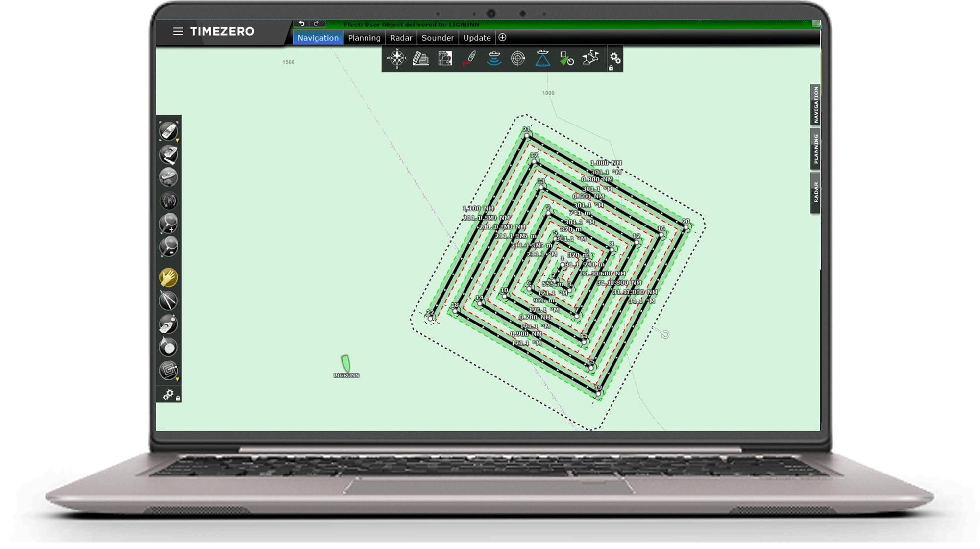
Task: Select the divider measuring tool
Action: click(169, 300)
